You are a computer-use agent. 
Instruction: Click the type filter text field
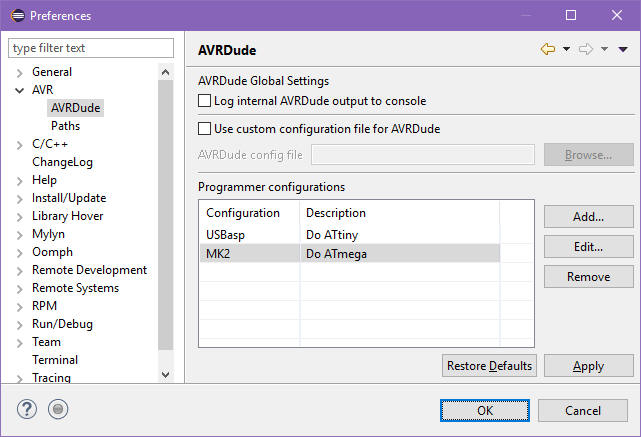(x=90, y=48)
